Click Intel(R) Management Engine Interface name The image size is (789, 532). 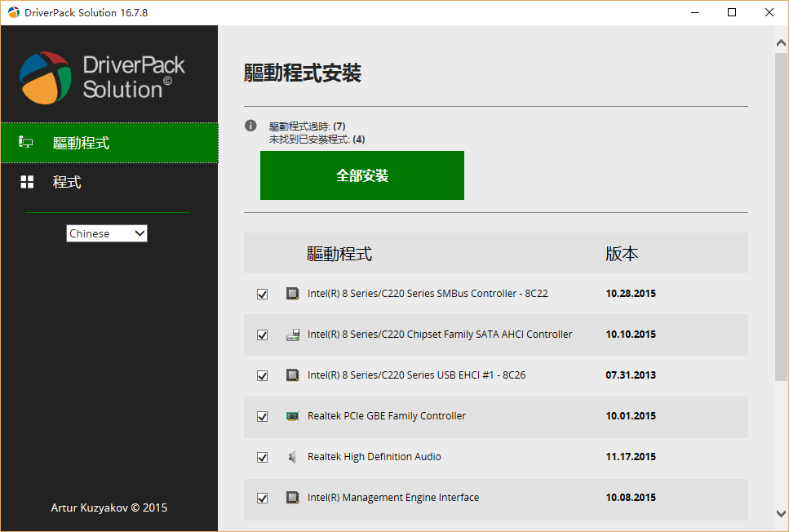393,497
